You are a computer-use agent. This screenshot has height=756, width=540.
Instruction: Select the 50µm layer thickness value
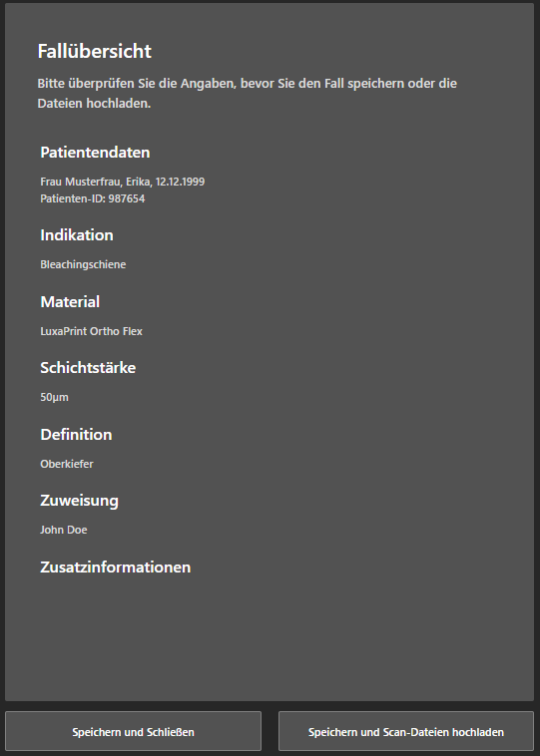54,397
